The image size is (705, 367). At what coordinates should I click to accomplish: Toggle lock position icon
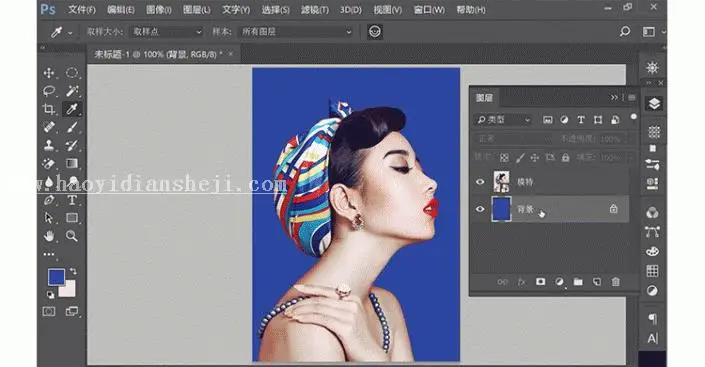(x=535, y=157)
